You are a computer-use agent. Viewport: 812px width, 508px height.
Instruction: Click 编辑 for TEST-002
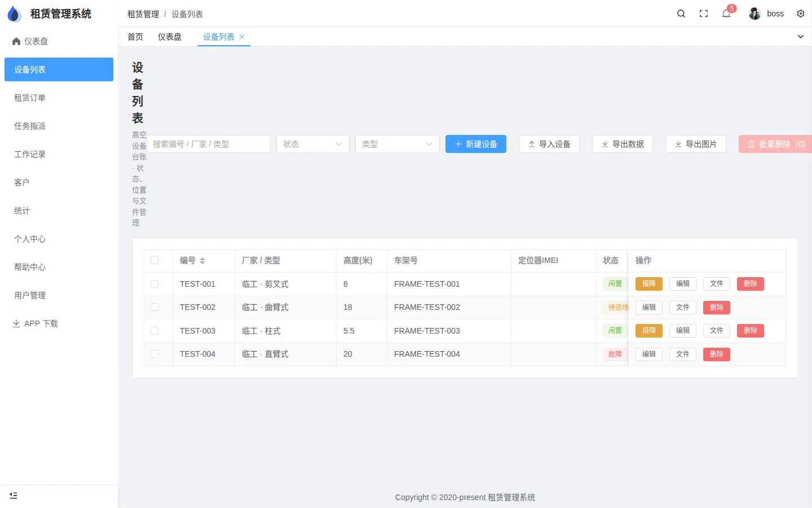(649, 307)
